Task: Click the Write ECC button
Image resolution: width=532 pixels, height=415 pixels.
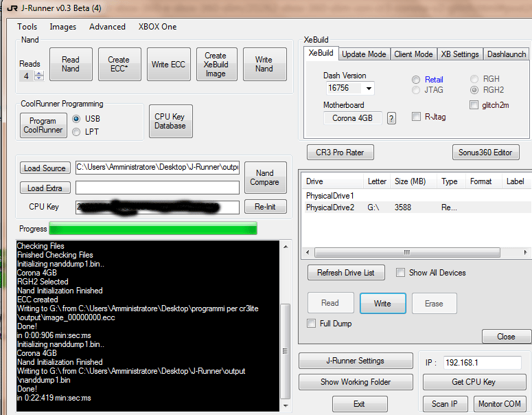Action: pos(169,64)
